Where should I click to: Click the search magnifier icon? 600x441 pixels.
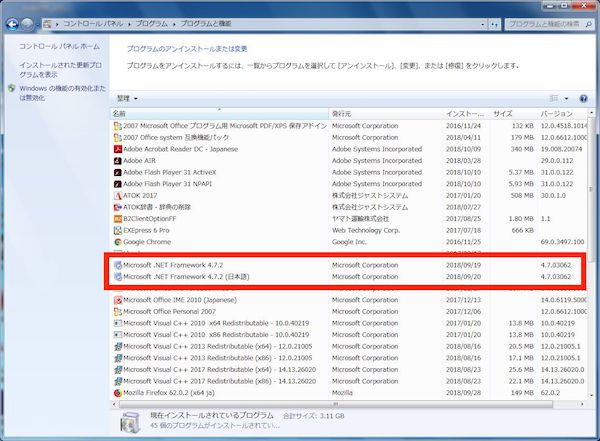pyautogui.click(x=589, y=24)
